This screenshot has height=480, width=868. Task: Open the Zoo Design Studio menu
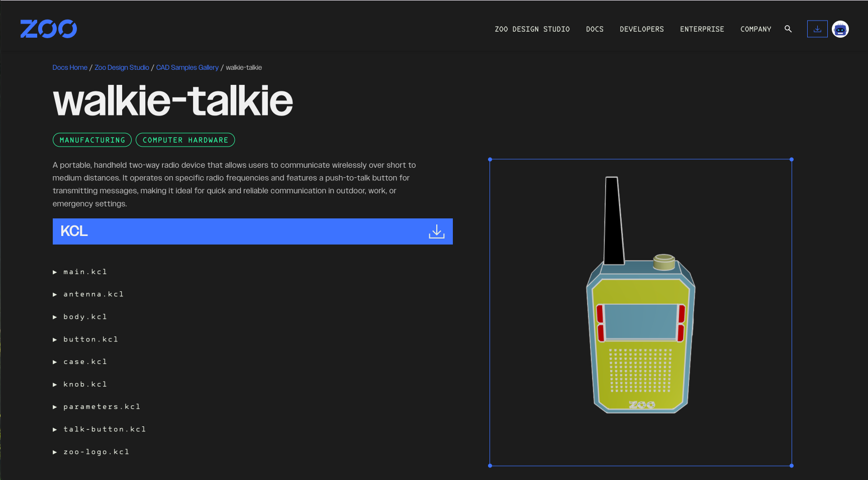coord(532,29)
